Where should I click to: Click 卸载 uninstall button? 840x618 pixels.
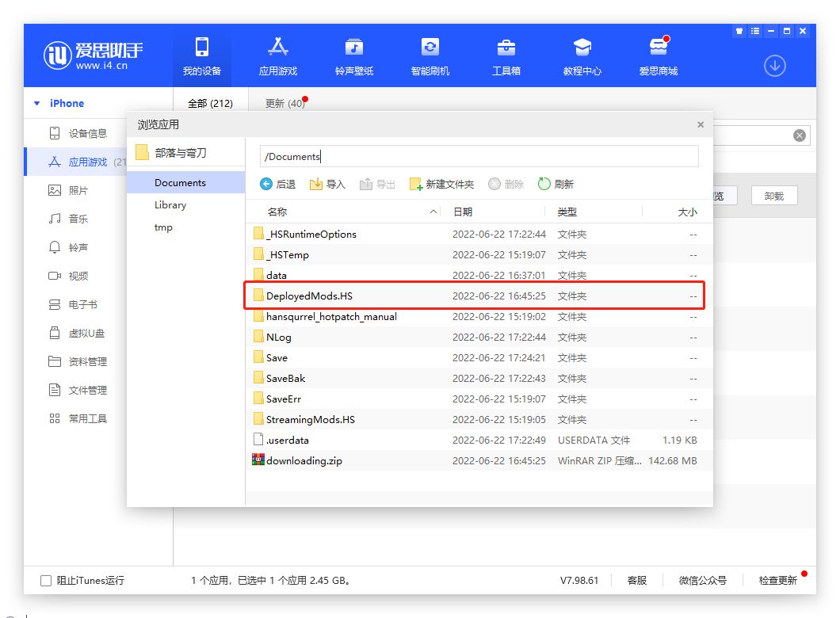pyautogui.click(x=774, y=196)
